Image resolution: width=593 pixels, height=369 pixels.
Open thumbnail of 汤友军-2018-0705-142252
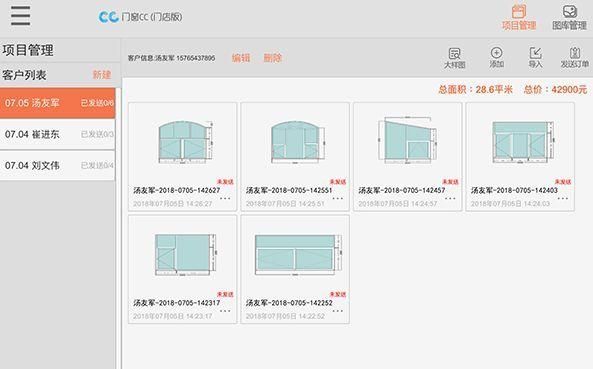click(298, 254)
